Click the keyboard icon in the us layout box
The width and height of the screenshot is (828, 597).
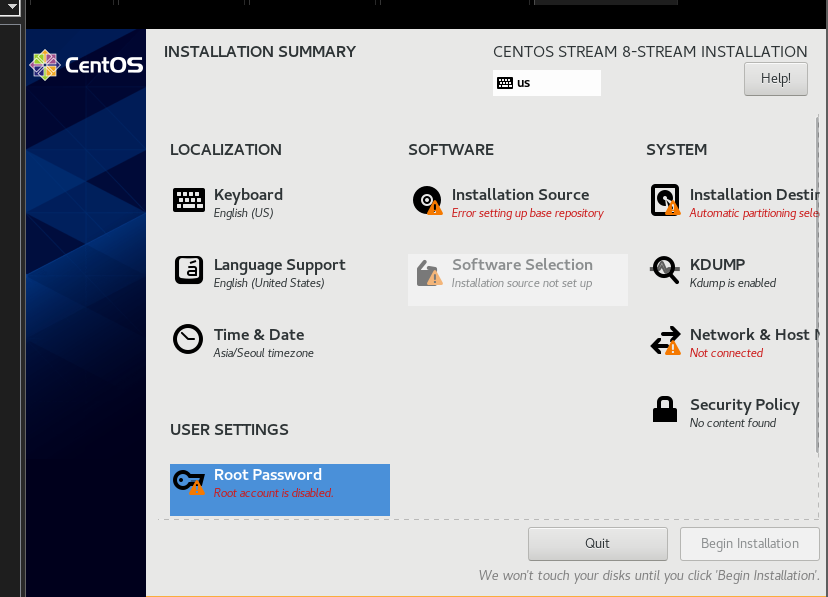click(505, 83)
